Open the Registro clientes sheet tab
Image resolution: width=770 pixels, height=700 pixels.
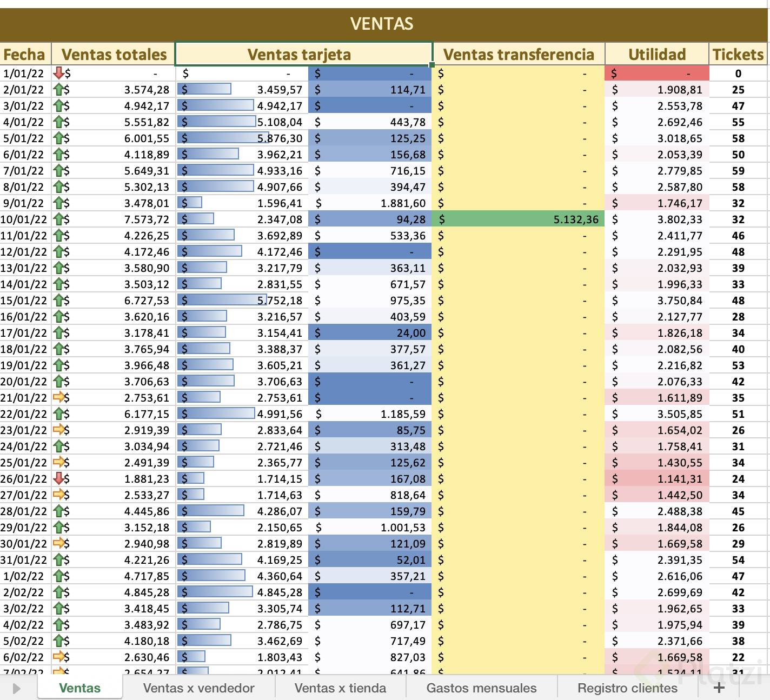pyautogui.click(x=627, y=688)
